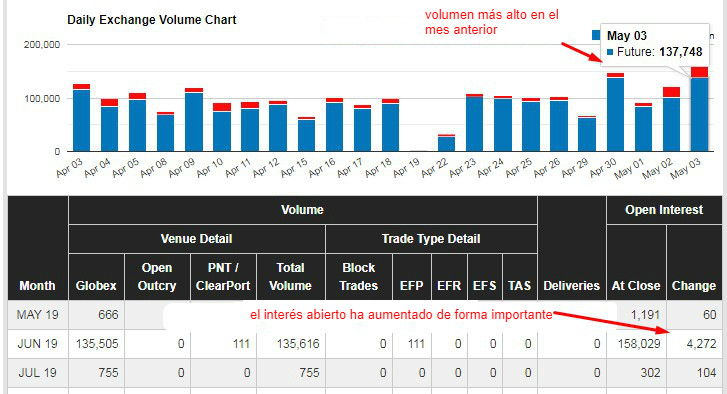The height and width of the screenshot is (394, 727).
Task: Click the tooltip value 137,748
Action: tap(681, 52)
